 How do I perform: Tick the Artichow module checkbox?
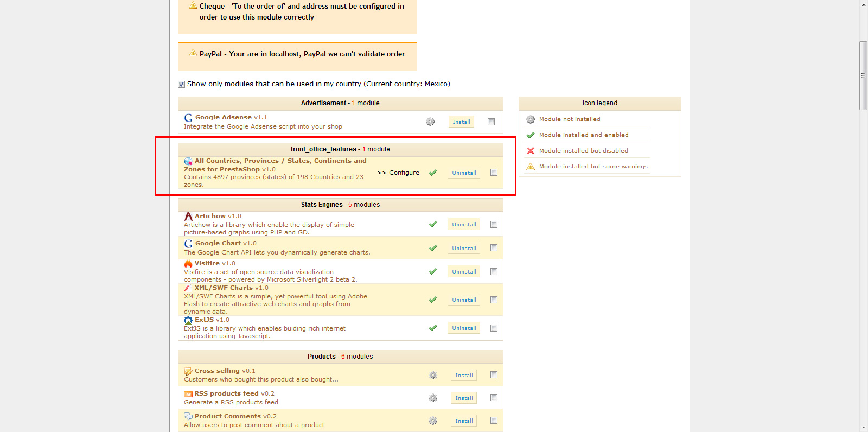[494, 224]
